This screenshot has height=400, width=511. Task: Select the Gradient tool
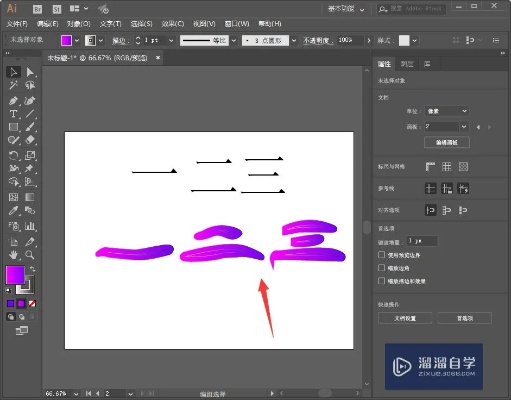(30, 197)
